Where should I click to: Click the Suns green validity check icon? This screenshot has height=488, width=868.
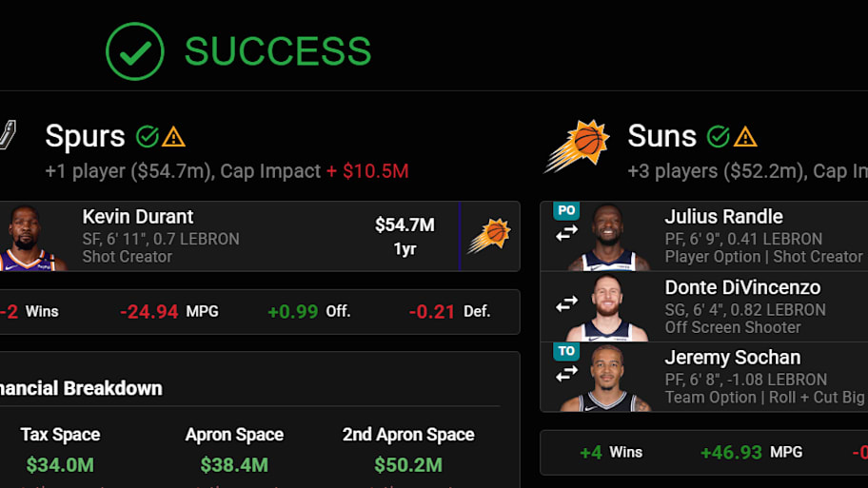[718, 136]
